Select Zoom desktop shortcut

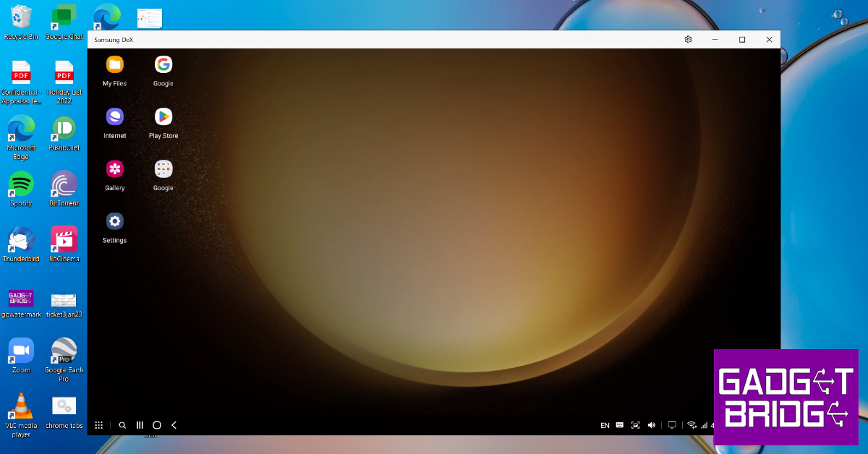(x=21, y=356)
